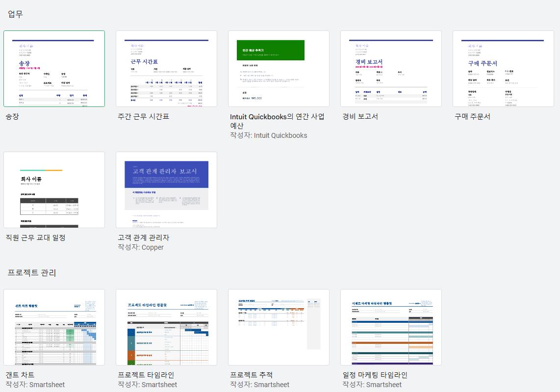
Task: Open the 구매 주문서 template preview
Action: [503, 69]
